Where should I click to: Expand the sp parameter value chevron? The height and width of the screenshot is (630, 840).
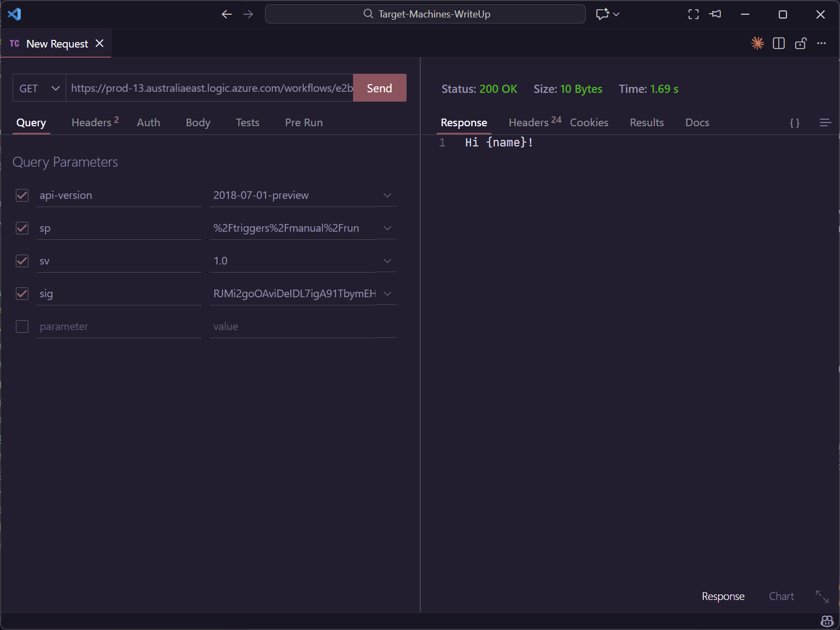[387, 228]
